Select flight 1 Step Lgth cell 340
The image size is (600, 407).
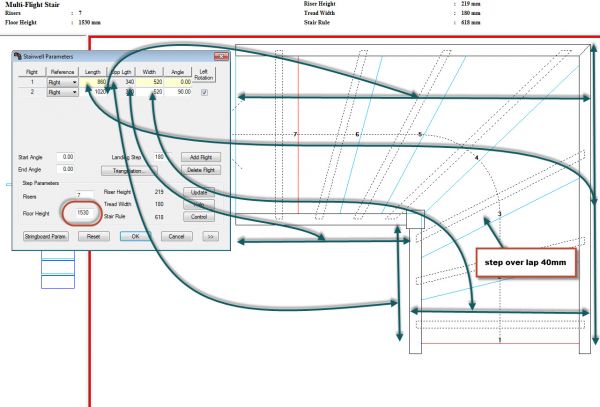(121, 82)
